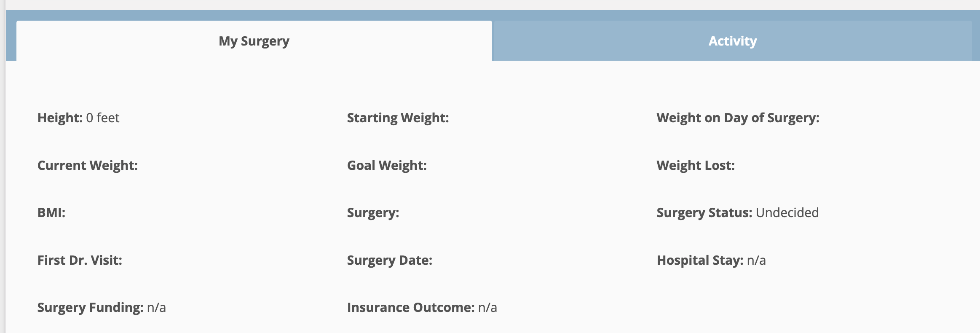Select the Current Weight field
This screenshot has width=980, height=333.
pyautogui.click(x=88, y=166)
